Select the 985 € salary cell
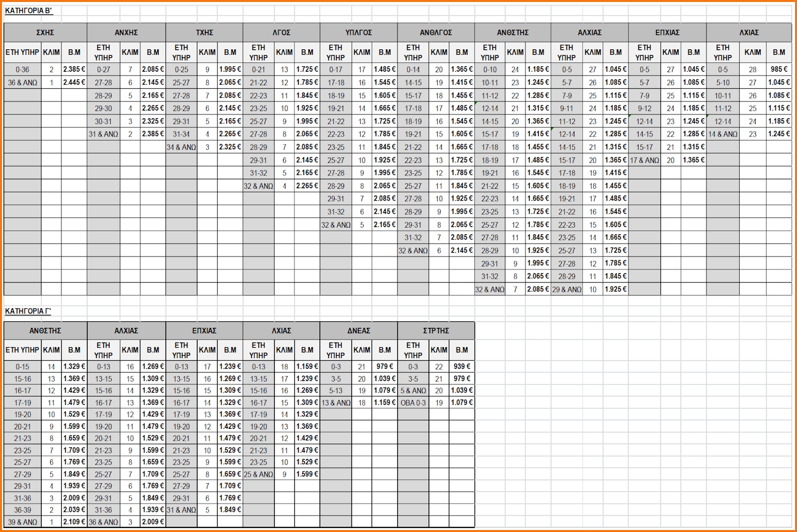Image resolution: width=797 pixels, height=532 pixels. point(779,69)
